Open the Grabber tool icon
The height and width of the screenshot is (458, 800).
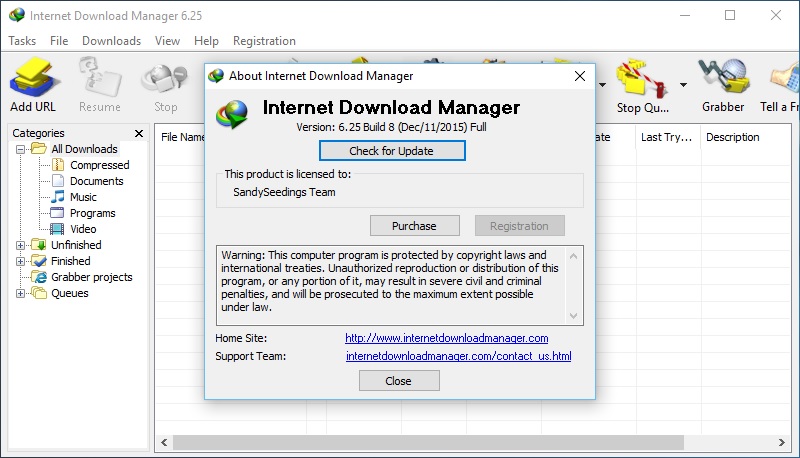coord(723,77)
